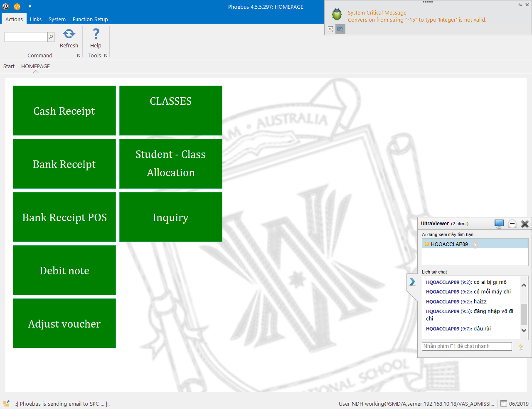The width and height of the screenshot is (532, 409).
Task: Expand the Command group dialog launcher
Action: 79,56
